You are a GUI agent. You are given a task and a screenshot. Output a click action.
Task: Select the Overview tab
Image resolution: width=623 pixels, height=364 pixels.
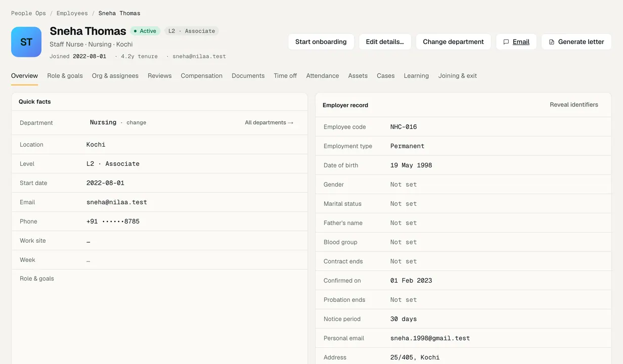(x=24, y=76)
